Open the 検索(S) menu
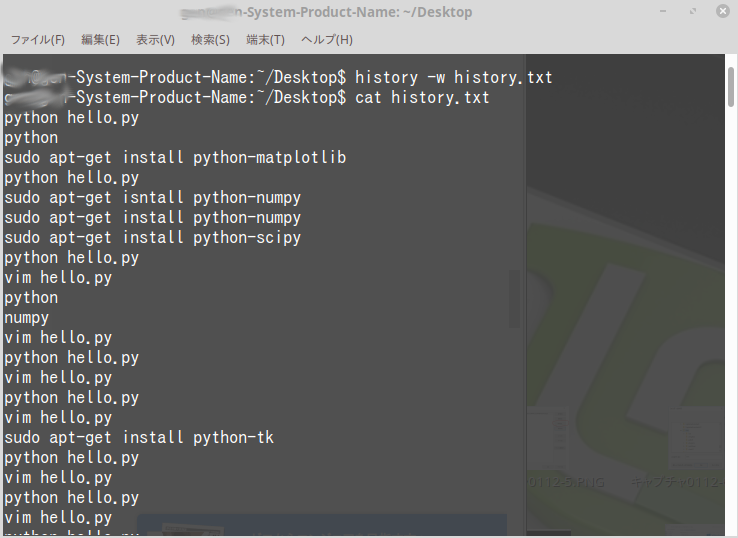 click(210, 40)
